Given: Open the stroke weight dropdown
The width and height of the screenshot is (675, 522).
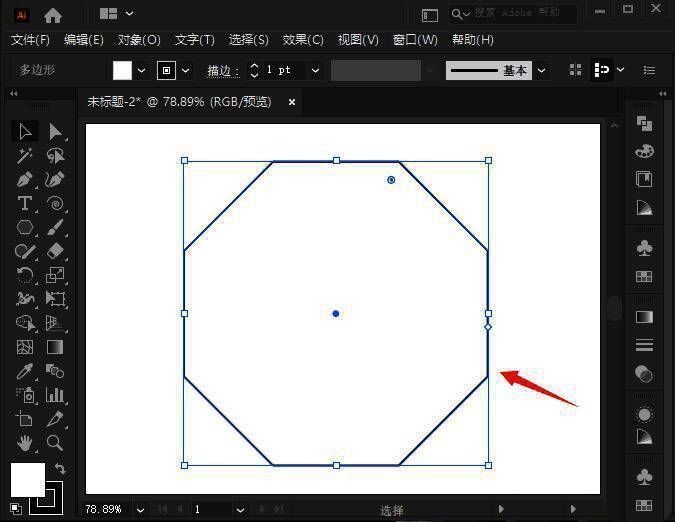Looking at the screenshot, I should [316, 70].
